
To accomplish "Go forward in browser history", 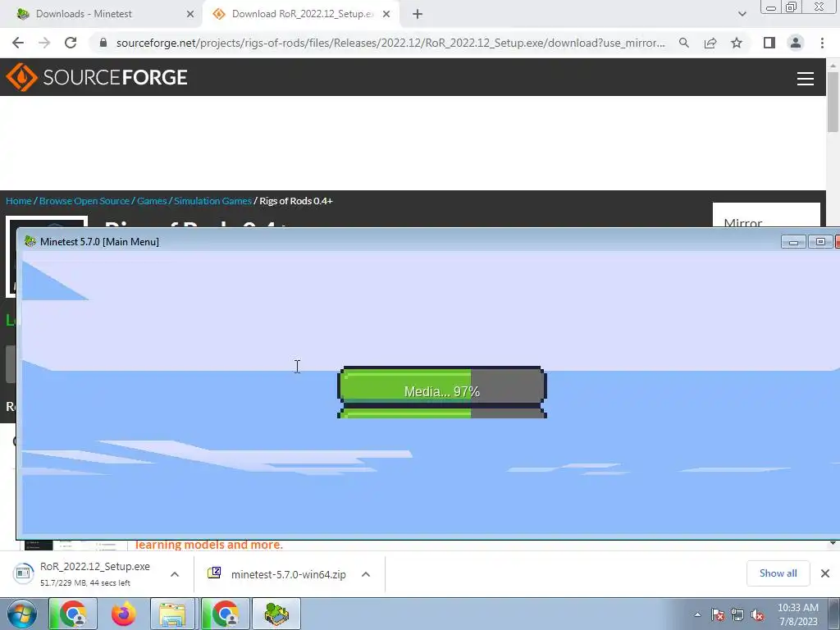I will pyautogui.click(x=44, y=43).
